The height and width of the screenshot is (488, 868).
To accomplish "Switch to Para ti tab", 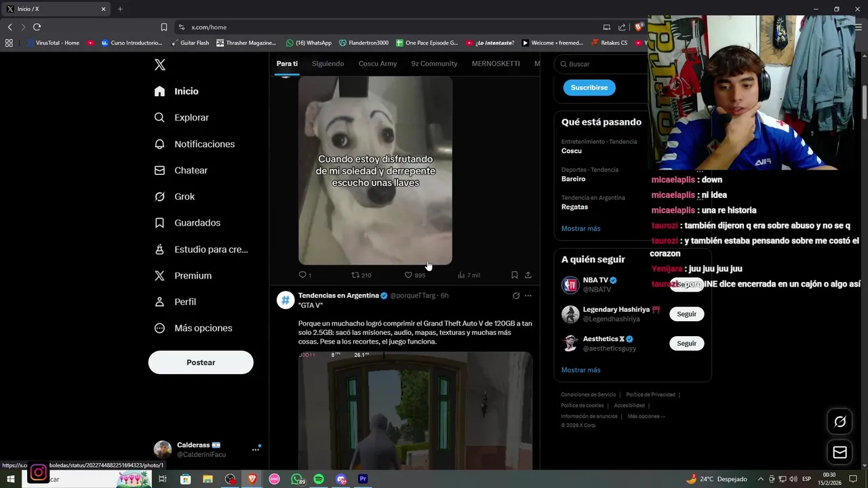I will pos(287,64).
